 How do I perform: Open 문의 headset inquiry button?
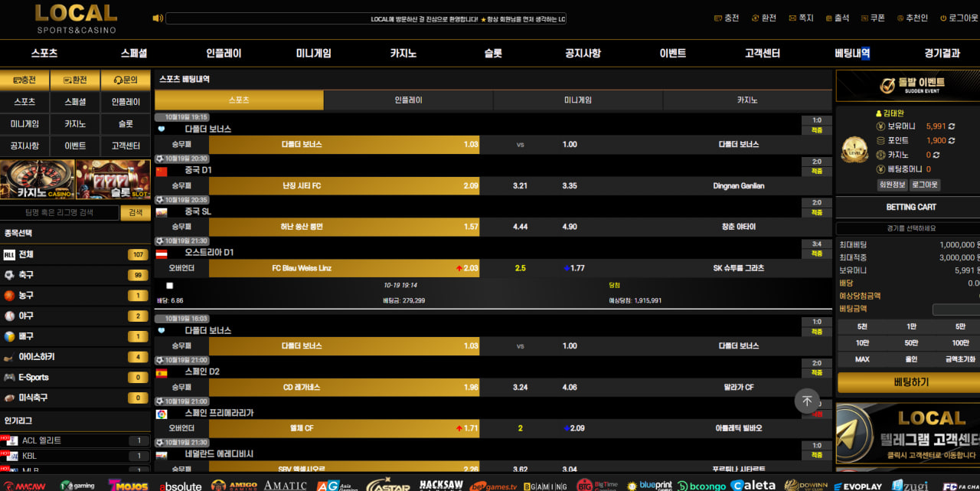pos(126,80)
